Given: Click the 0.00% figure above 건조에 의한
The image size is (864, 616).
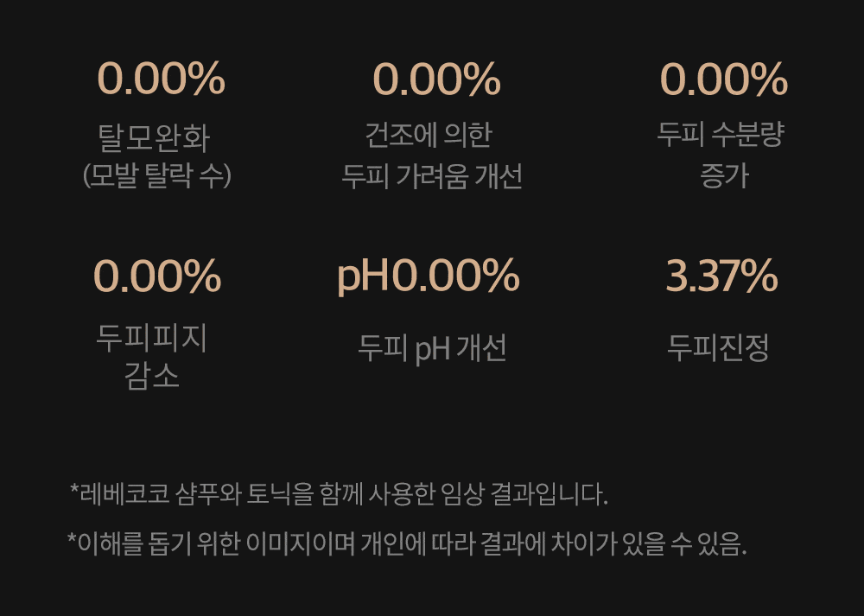Looking at the screenshot, I should click(x=436, y=79).
